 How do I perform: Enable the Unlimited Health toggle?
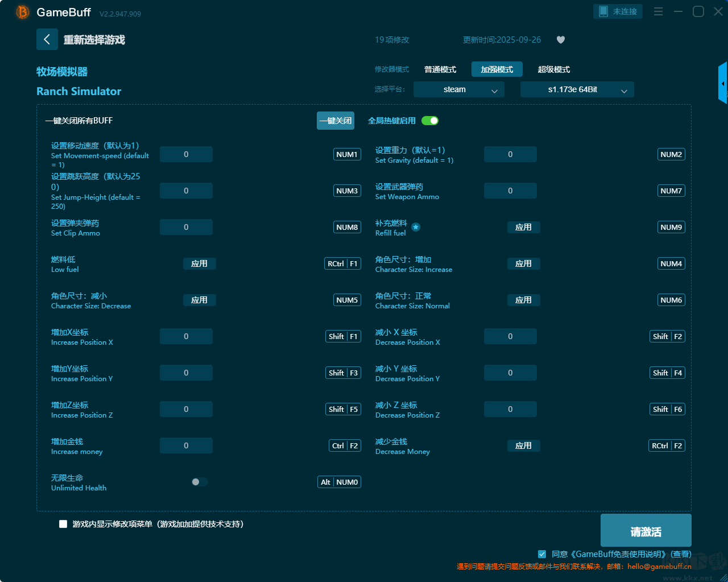coord(199,482)
